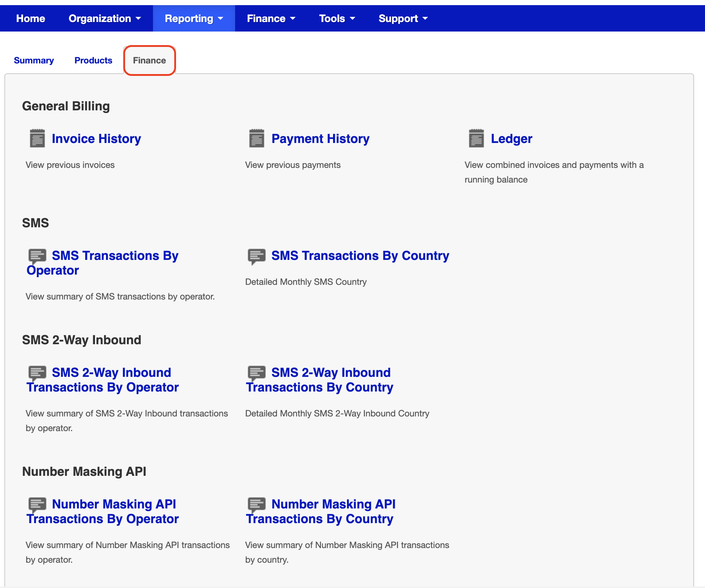
Task: Click the 'Number Masking API' section heading
Action: [x=84, y=471]
